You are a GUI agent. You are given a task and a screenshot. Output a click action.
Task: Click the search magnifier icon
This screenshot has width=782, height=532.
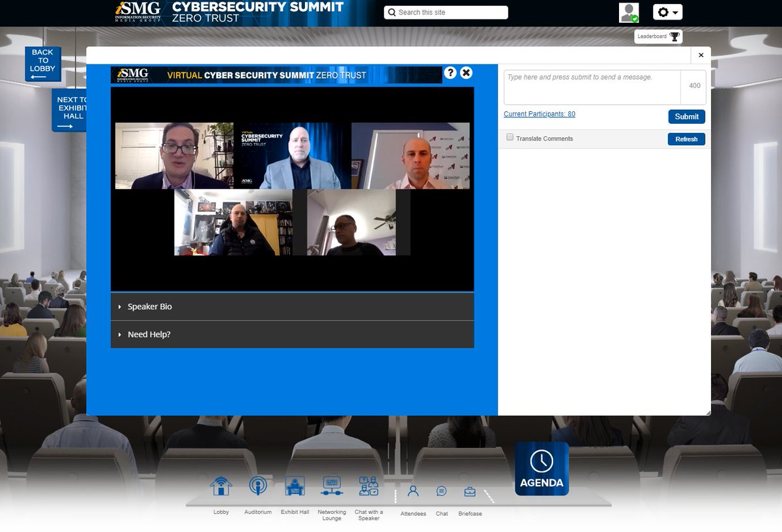pyautogui.click(x=392, y=12)
